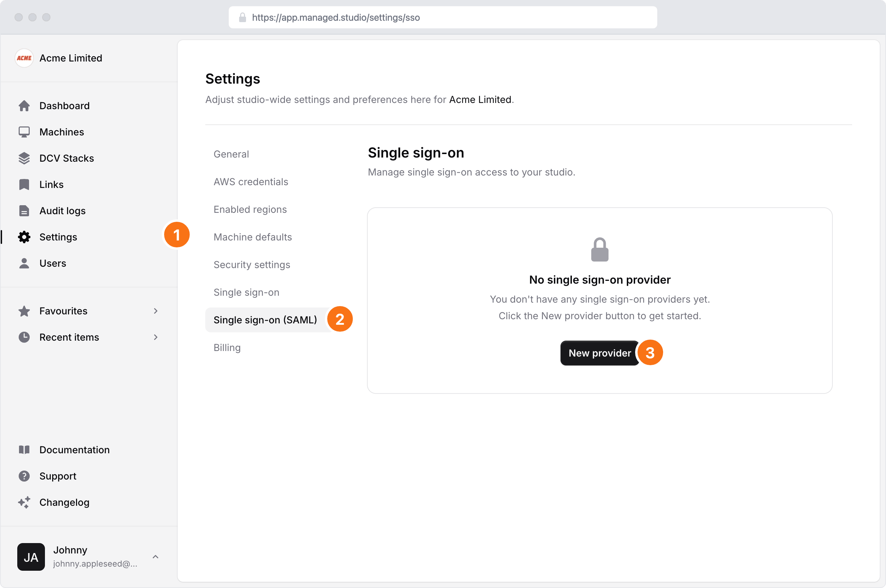Focus the browser URL address field

click(x=443, y=17)
